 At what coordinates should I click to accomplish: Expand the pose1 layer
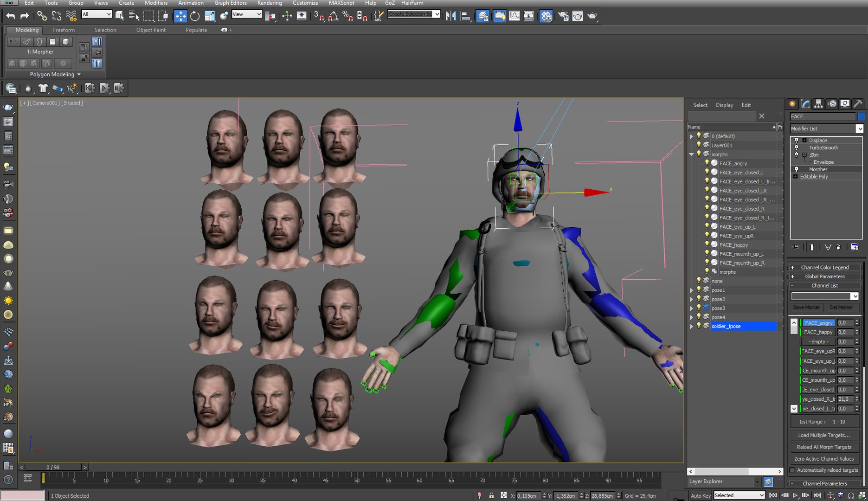point(691,290)
